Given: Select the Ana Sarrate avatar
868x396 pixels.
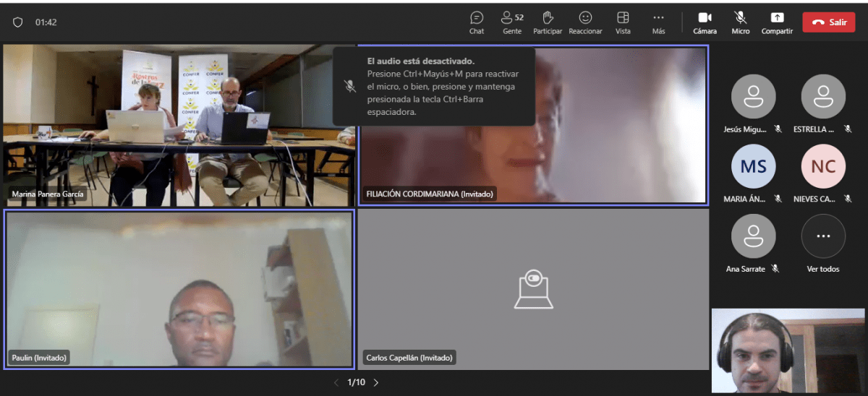Looking at the screenshot, I should (754, 236).
